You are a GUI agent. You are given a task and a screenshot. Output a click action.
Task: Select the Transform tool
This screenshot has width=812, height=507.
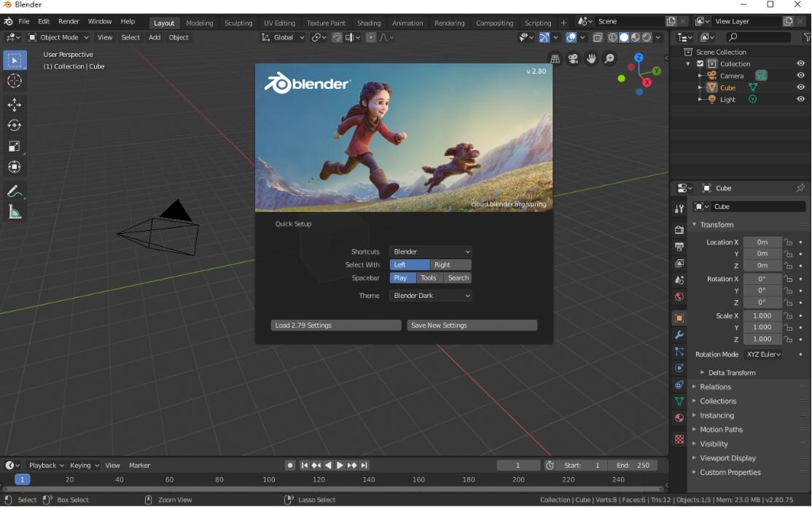coord(15,167)
